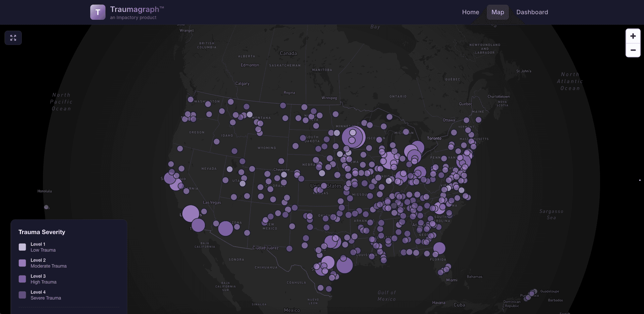644x314 pixels.
Task: Click the 'High Trauma' legend label
Action: click(x=44, y=282)
